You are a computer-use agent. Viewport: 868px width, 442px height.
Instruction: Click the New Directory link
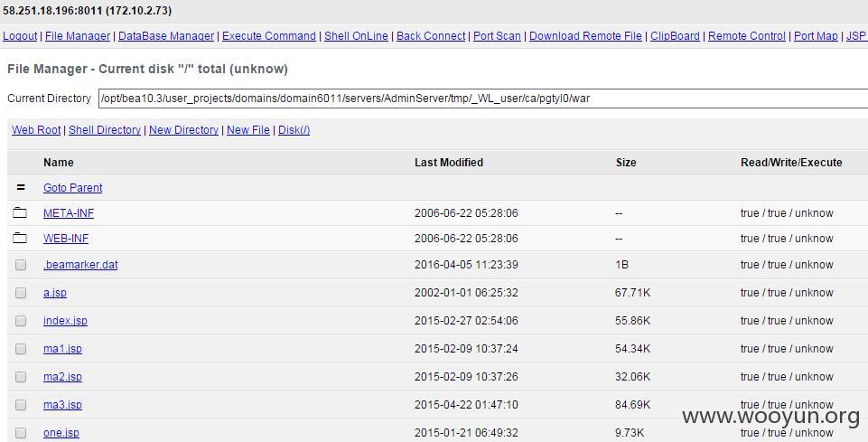point(183,129)
